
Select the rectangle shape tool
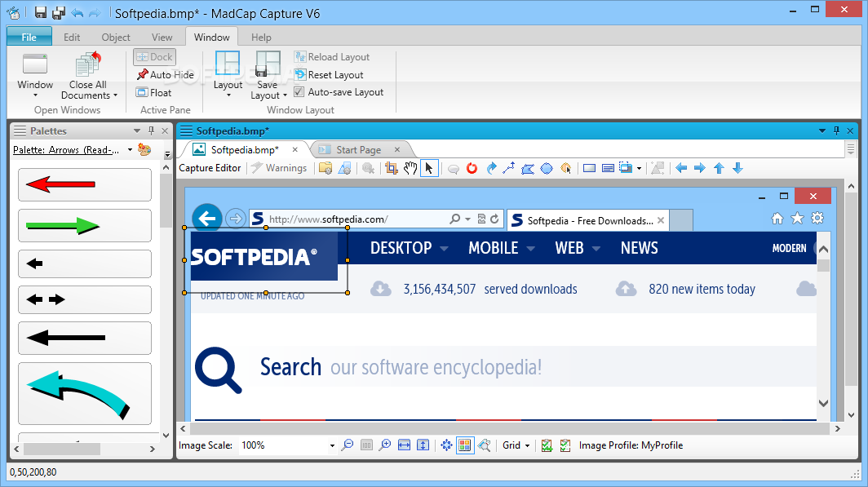[x=590, y=168]
